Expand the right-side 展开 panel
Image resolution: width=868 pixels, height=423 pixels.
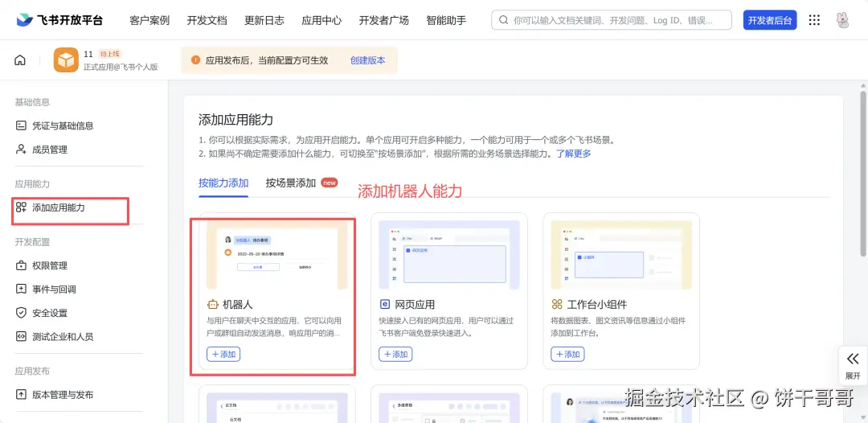coord(853,365)
